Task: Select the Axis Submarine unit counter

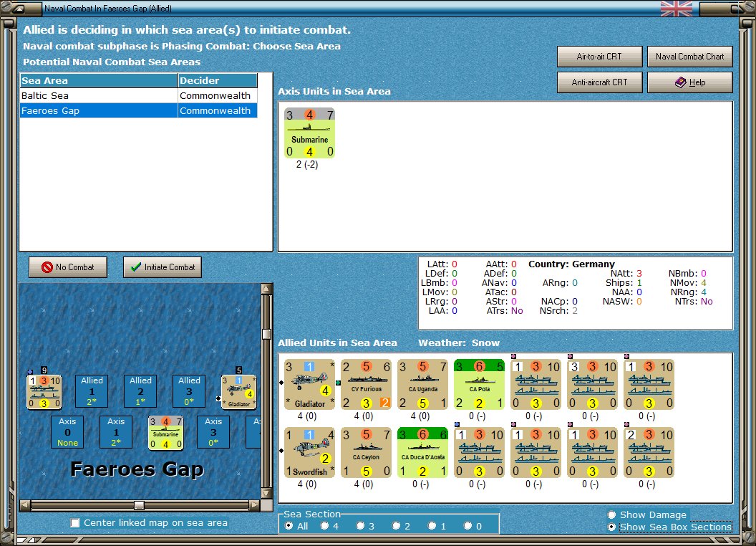Action: (309, 133)
